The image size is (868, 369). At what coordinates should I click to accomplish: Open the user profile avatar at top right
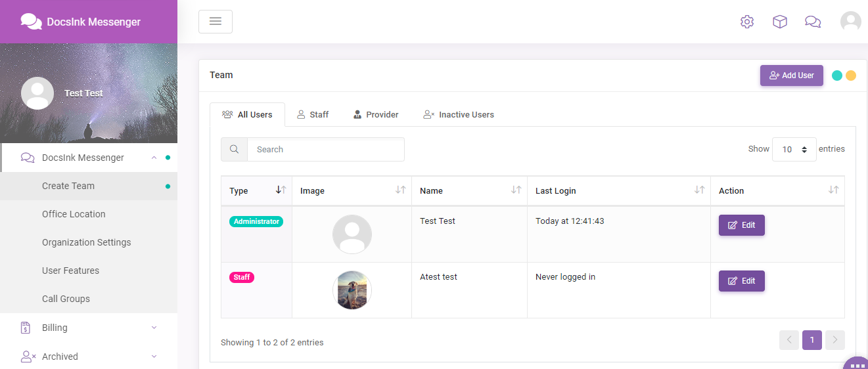(x=851, y=22)
